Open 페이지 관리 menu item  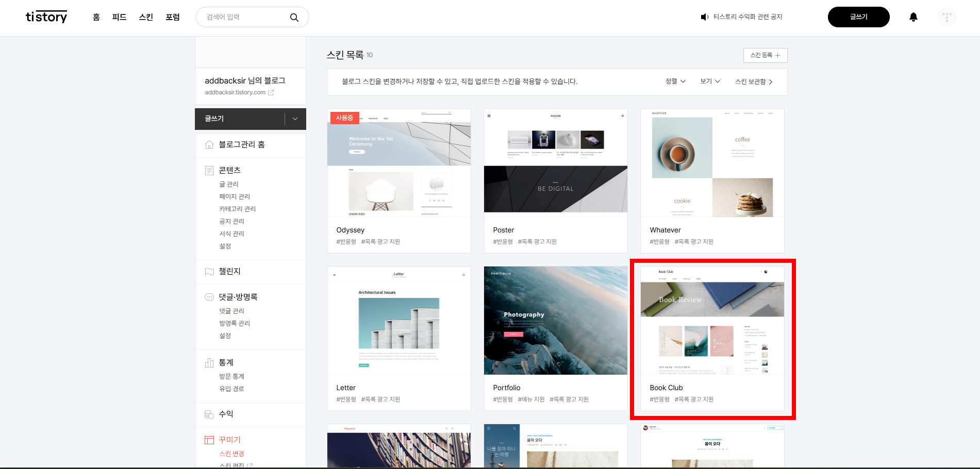235,197
